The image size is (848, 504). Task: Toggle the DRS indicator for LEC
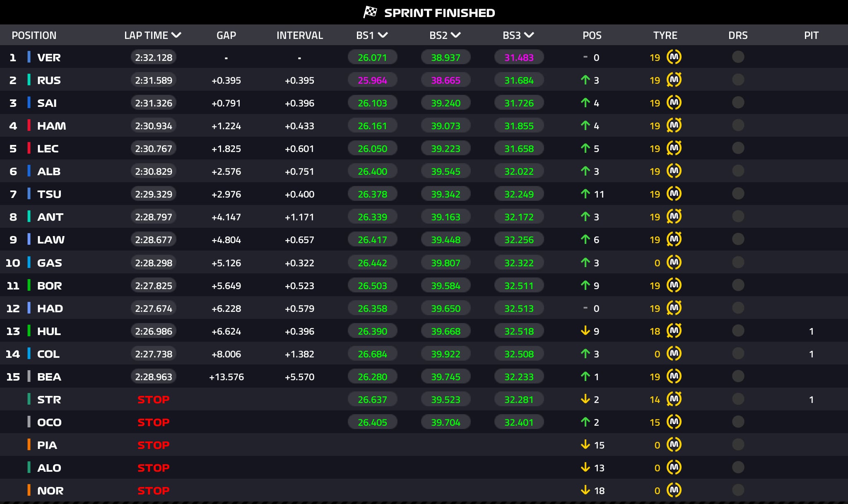[x=738, y=148]
